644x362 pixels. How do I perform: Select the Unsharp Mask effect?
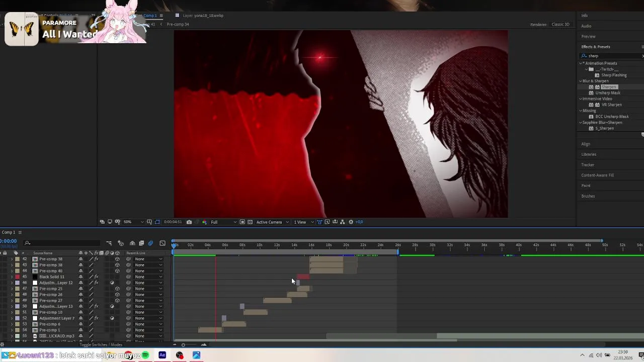tap(608, 93)
